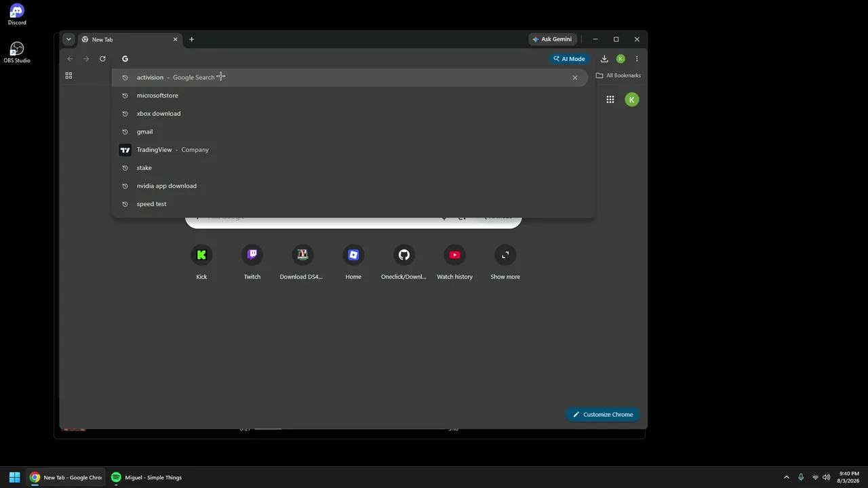Open the Oneclick/Downl... GitHub shortcut
Viewport: 868px width, 488px height.
click(x=404, y=262)
